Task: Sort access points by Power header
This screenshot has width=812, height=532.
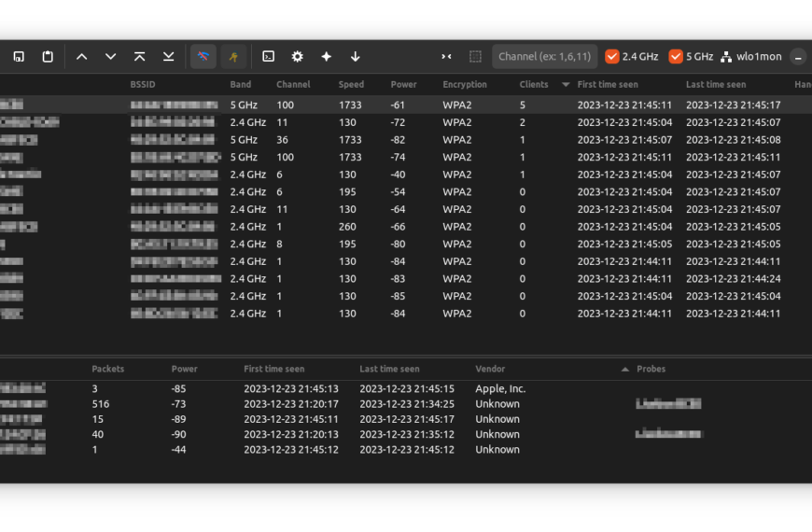Action: [403, 84]
